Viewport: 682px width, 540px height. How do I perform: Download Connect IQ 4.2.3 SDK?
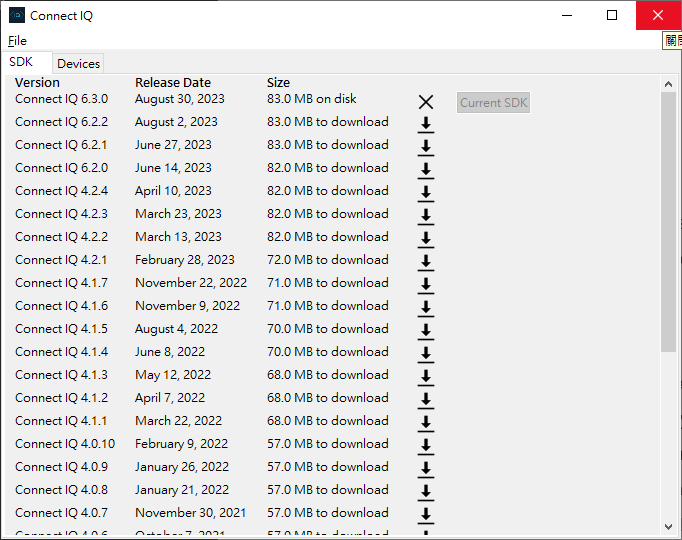[426, 217]
